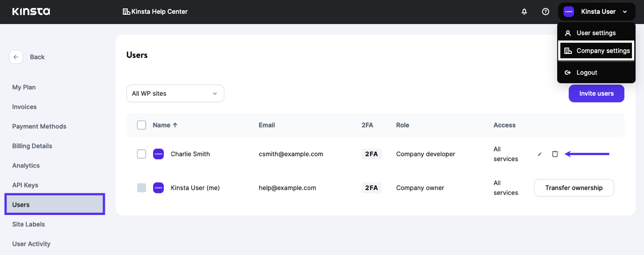The image size is (644, 255).
Task: Open Invoices in the sidebar
Action: click(24, 107)
